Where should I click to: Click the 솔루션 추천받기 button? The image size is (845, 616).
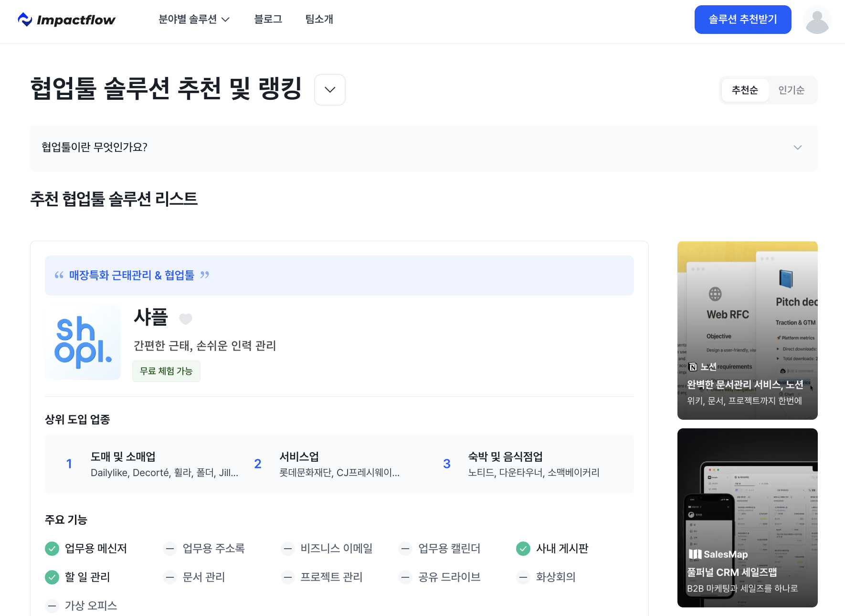(743, 20)
